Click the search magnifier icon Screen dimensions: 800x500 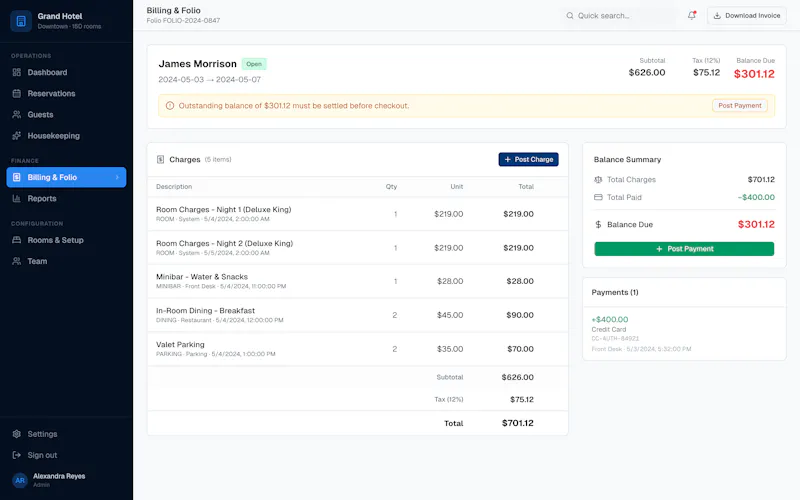coord(570,16)
